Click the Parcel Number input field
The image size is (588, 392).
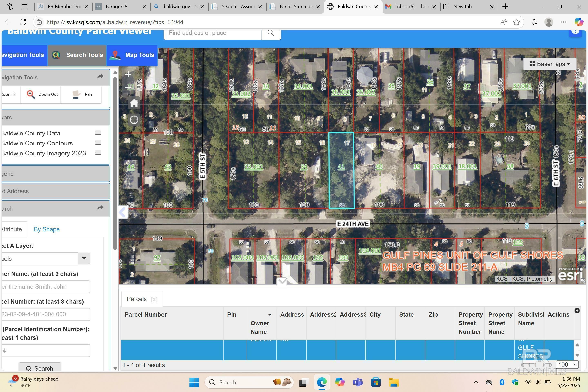coord(46,314)
